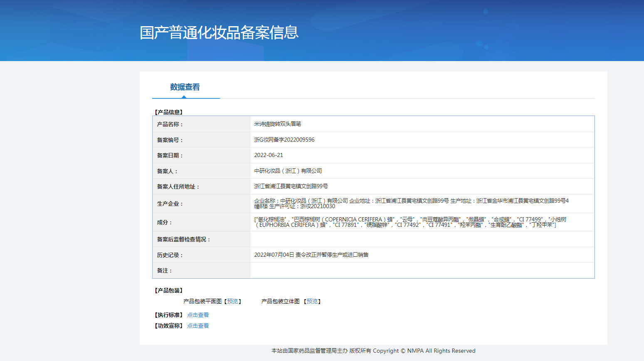Viewport: 644px width, 361px height.
Task: Open 功效宣称 点击查看 link
Action: click(198, 326)
